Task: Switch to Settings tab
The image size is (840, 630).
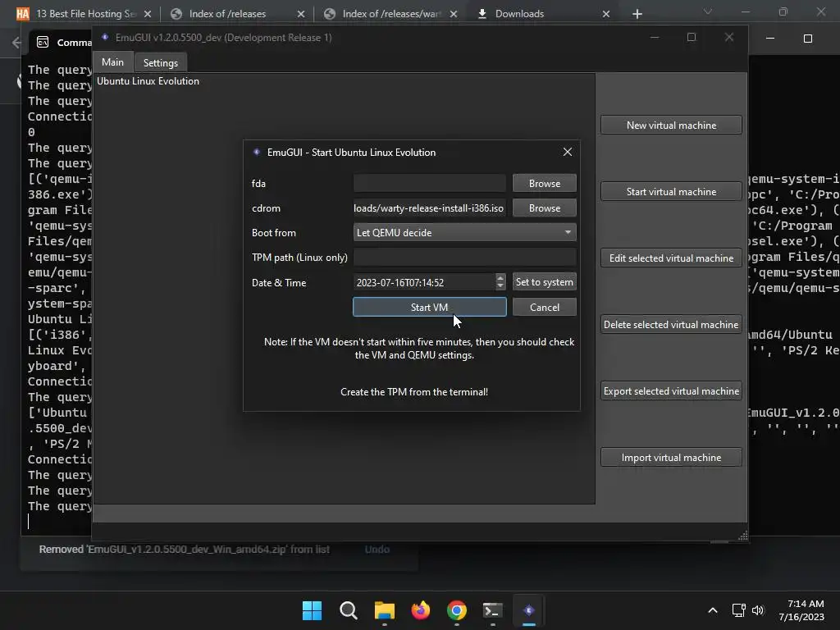Action: 161,62
